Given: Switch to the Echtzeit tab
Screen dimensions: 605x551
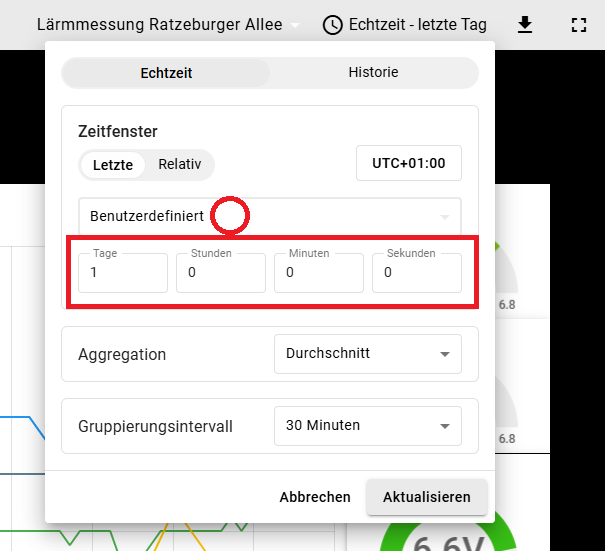Looking at the screenshot, I should point(166,73).
